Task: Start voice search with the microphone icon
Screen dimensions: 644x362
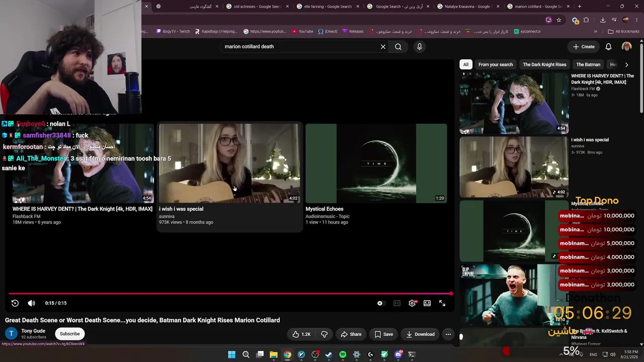Action: click(x=419, y=47)
